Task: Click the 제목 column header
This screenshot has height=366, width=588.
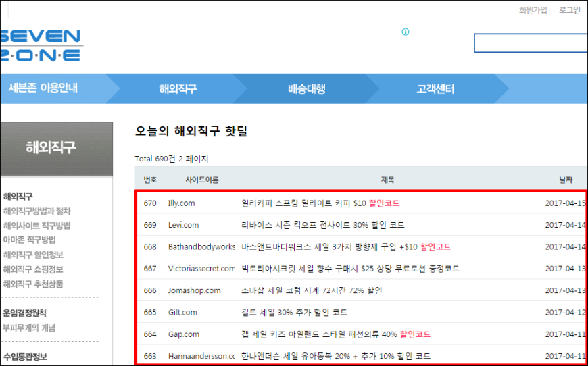Action: pyautogui.click(x=388, y=180)
